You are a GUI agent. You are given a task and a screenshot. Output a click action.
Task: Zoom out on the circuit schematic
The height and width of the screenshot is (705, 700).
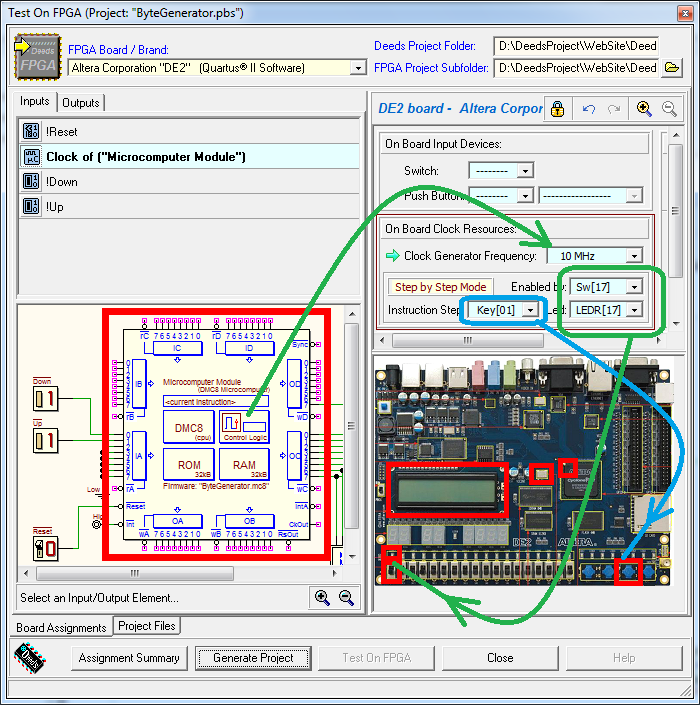point(346,598)
